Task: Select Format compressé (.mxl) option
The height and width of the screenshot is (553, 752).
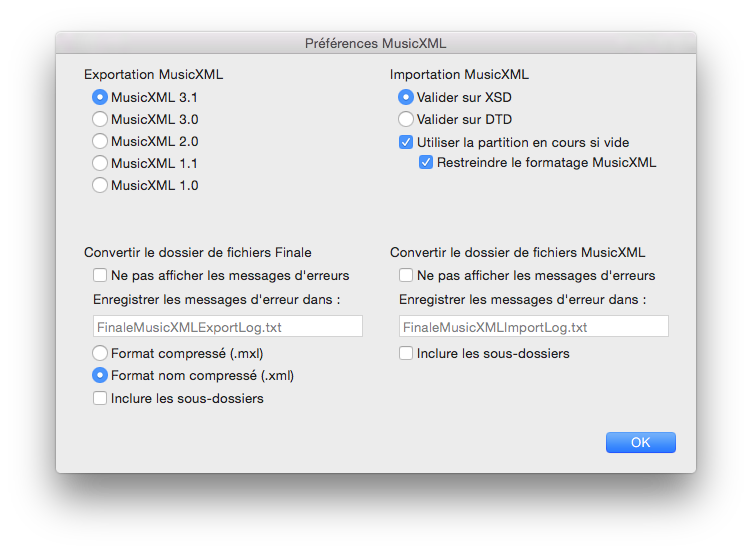Action: pyautogui.click(x=100, y=353)
